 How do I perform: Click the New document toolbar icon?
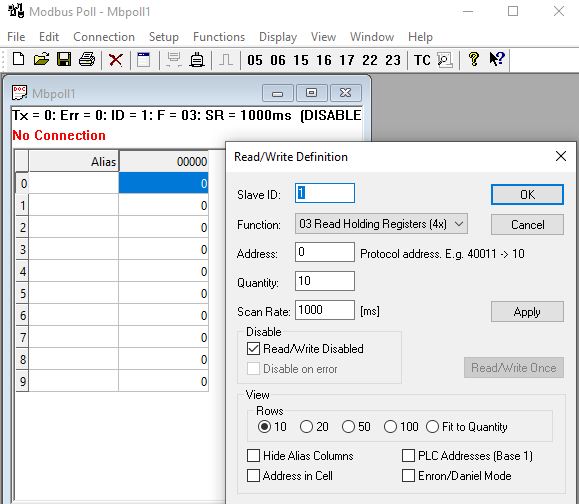[x=18, y=59]
